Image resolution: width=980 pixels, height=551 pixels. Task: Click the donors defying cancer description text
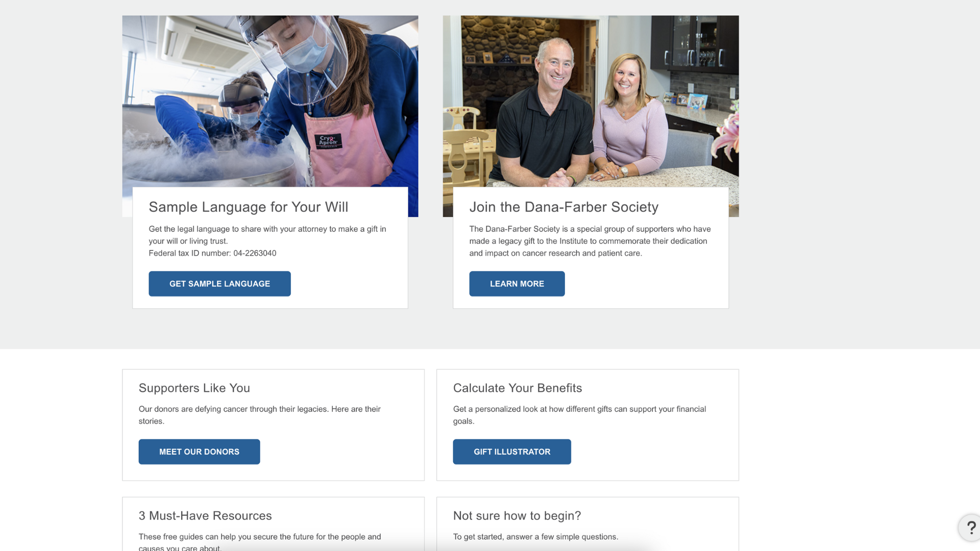259,415
